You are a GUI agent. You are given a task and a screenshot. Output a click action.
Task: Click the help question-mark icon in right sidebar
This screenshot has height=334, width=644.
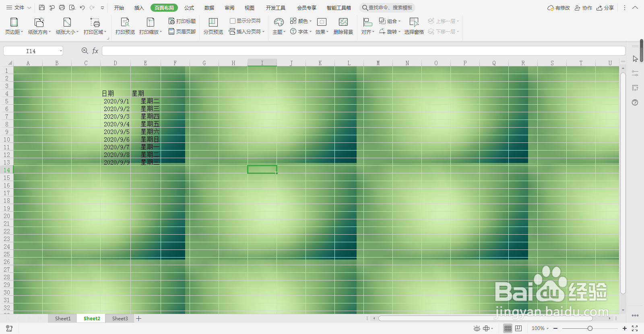click(x=635, y=103)
